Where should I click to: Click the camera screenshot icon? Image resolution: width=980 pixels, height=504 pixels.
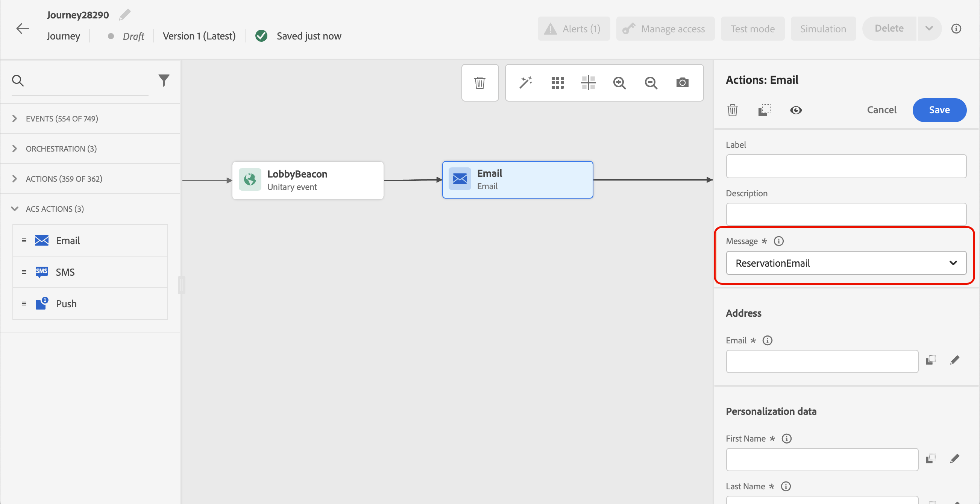tap(682, 82)
